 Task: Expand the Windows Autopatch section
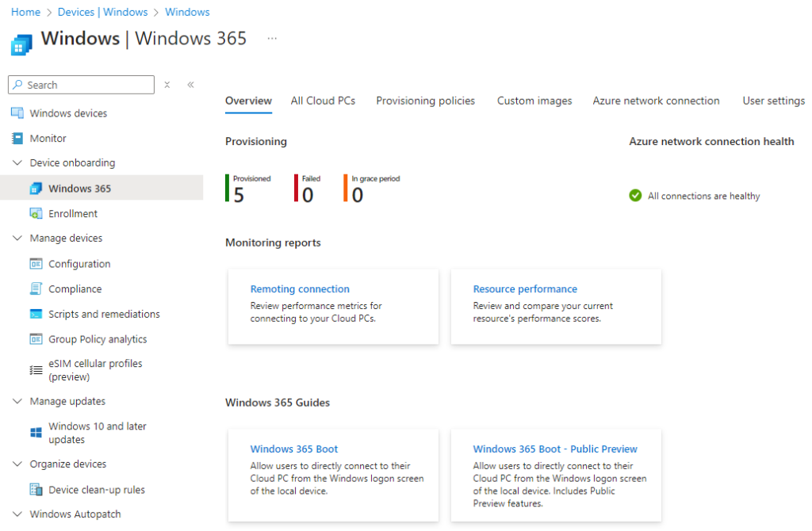[17, 514]
